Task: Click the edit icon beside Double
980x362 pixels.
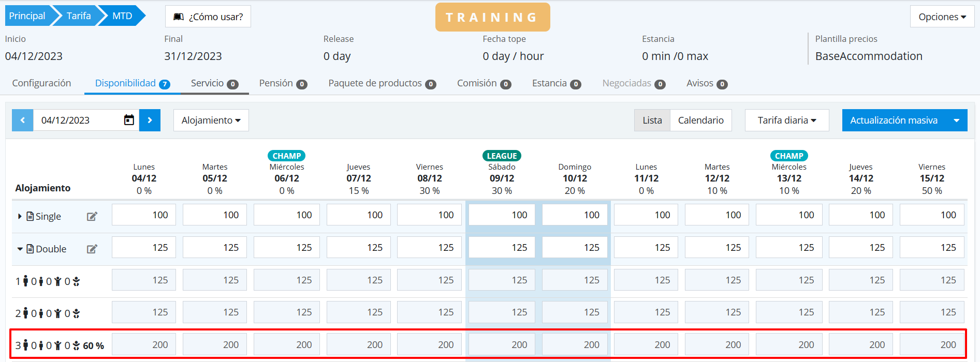Action: click(92, 249)
